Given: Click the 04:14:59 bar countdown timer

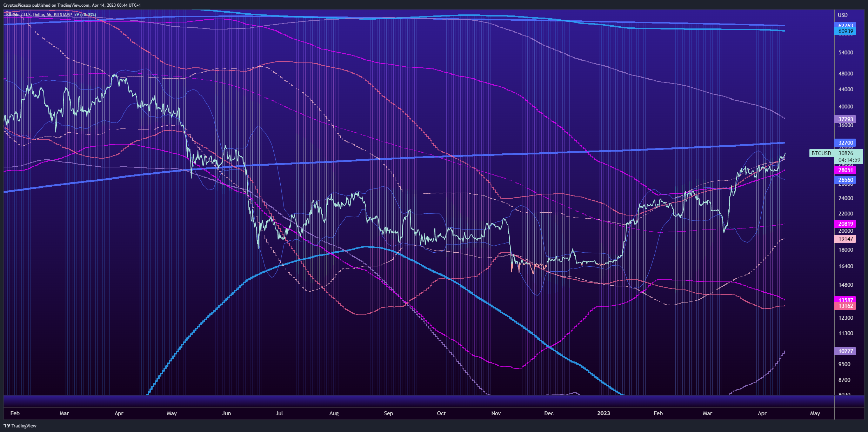Looking at the screenshot, I should [849, 160].
